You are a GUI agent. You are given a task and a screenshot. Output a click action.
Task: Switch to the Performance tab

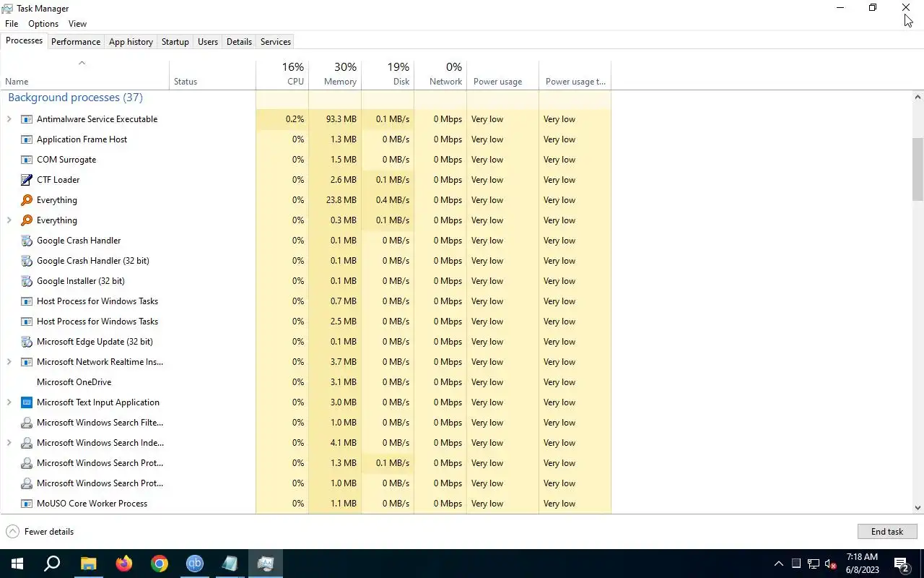pos(76,42)
